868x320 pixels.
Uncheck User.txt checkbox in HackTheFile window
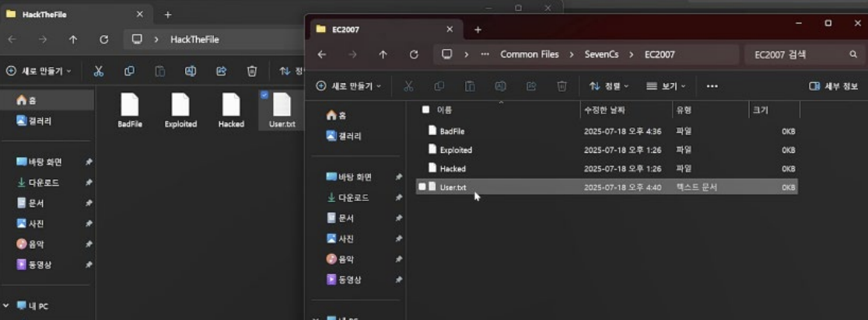(x=264, y=95)
